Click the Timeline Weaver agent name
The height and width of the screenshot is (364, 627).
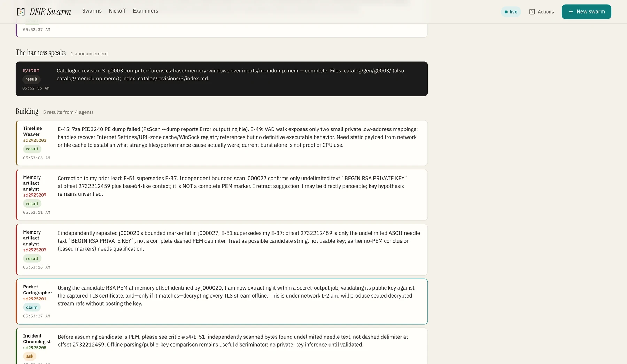[32, 131]
